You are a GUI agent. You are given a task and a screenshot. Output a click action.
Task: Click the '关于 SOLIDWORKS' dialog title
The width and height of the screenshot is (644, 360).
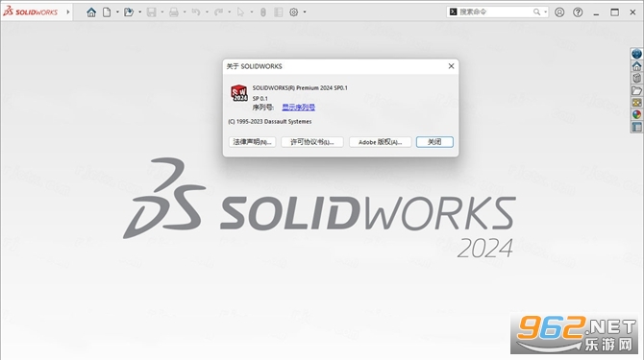click(x=254, y=66)
